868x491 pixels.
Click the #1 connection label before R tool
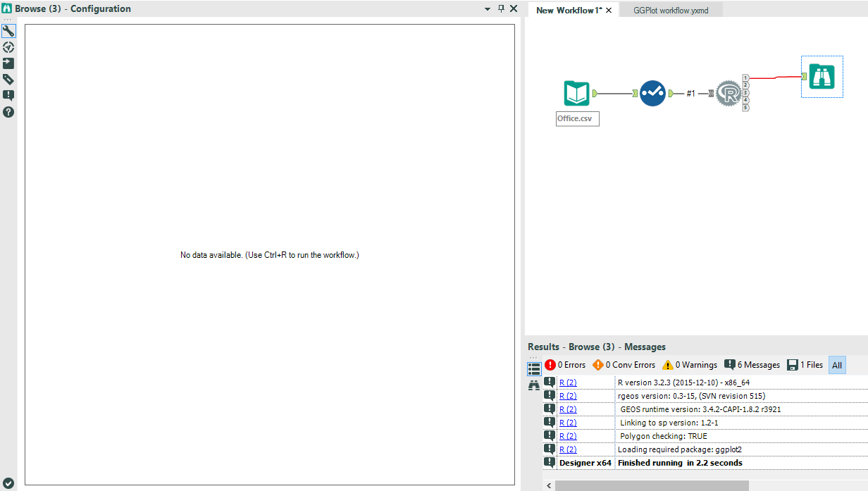click(691, 93)
